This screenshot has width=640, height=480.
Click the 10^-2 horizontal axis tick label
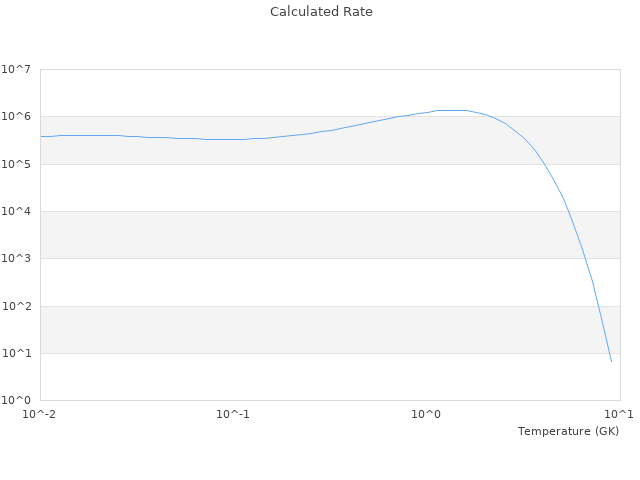[x=40, y=414]
